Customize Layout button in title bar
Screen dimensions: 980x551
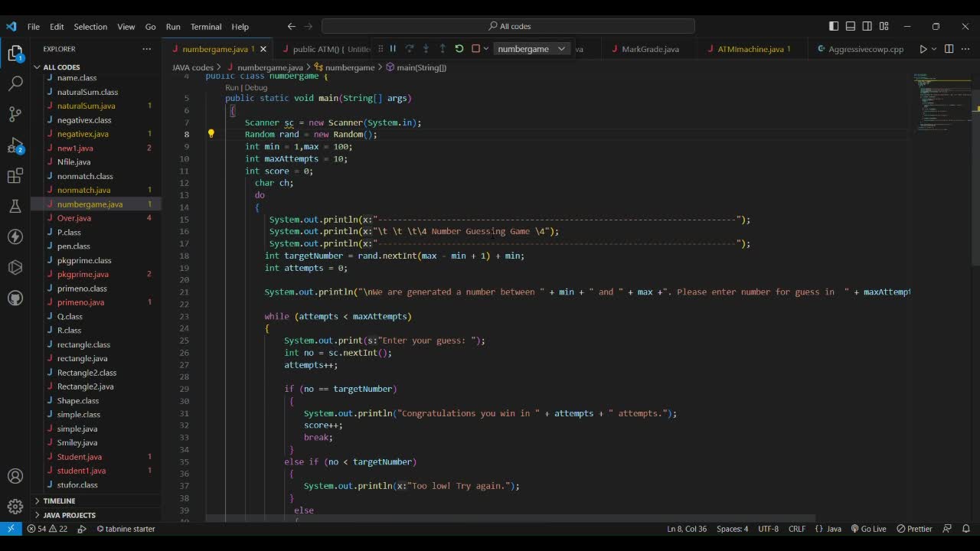coord(884,26)
